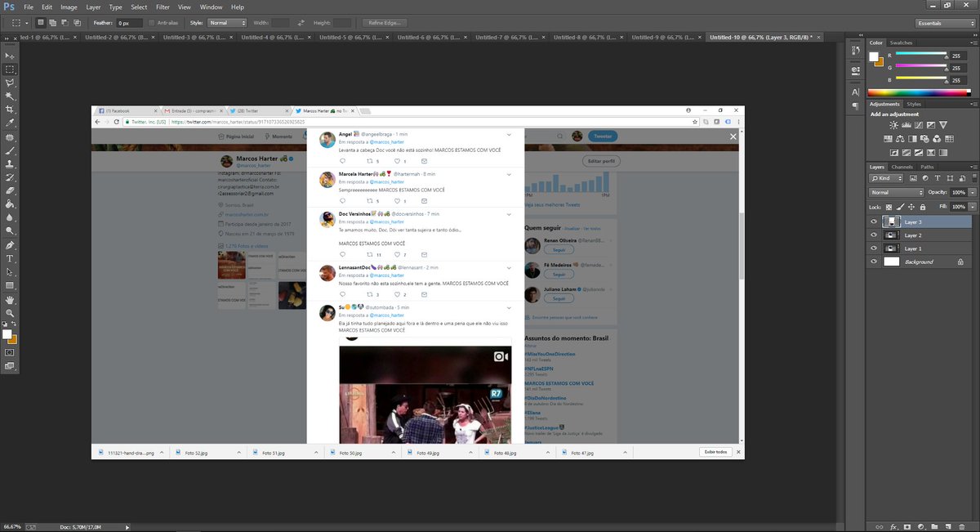Open the Window menu
This screenshot has height=532, width=980.
[x=211, y=7]
